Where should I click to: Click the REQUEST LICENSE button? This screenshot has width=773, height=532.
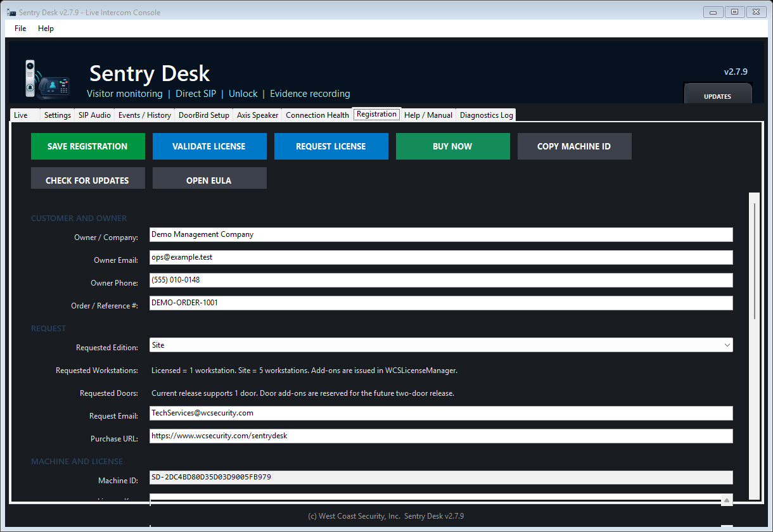pos(331,146)
